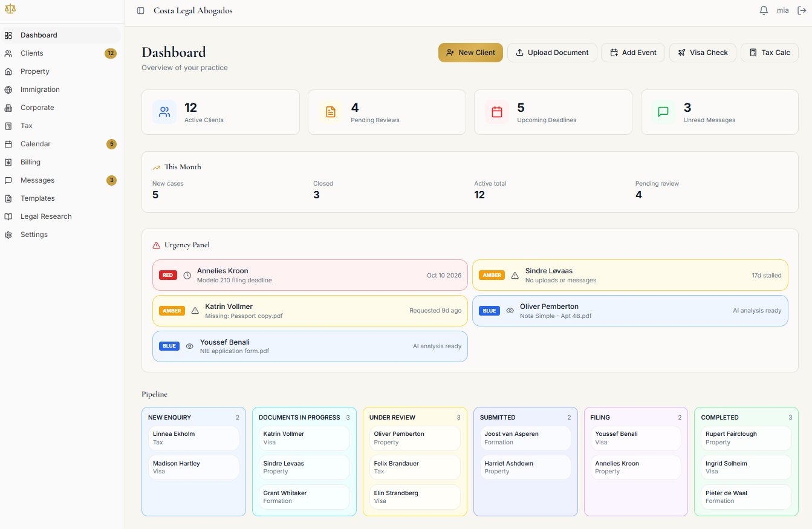
Task: Click the Upcoming Deadlines calendar icon
Action: 497,112
